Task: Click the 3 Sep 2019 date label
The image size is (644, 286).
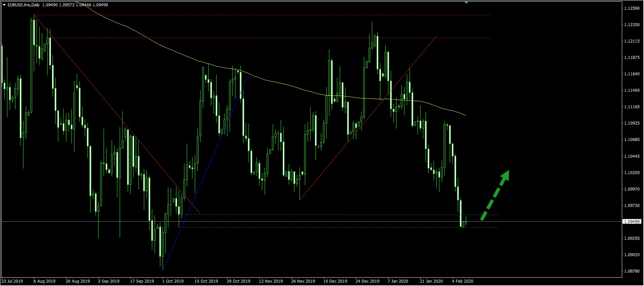Action: [109, 281]
